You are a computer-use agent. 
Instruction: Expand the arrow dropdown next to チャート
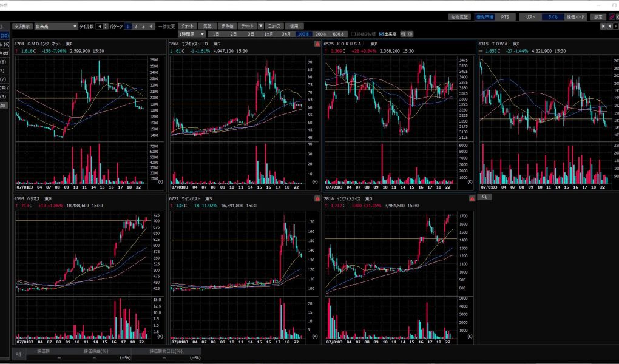260,27
